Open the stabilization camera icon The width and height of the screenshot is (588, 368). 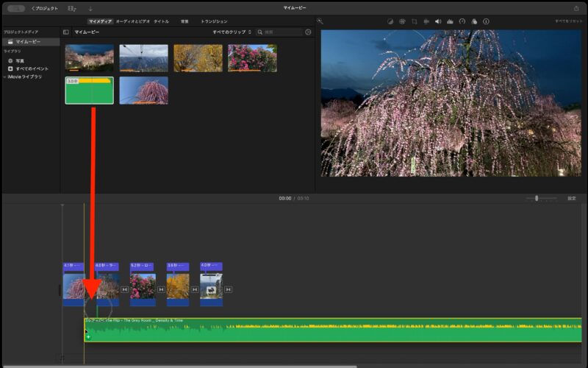[x=426, y=21]
